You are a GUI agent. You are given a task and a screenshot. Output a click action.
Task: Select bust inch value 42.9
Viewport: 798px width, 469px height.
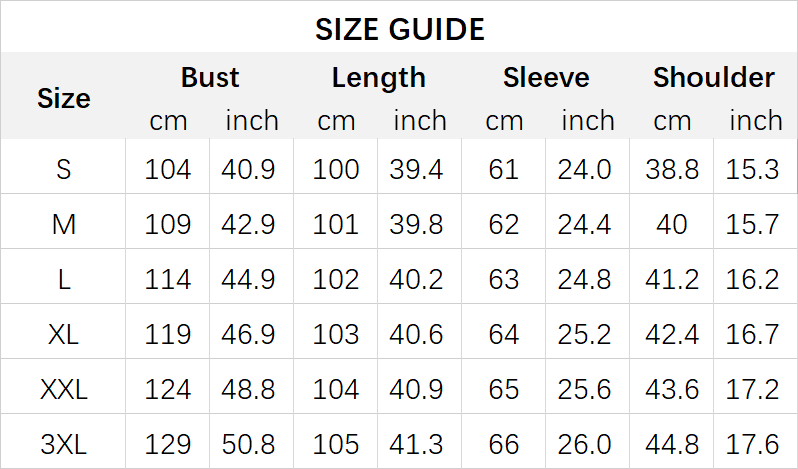point(251,224)
